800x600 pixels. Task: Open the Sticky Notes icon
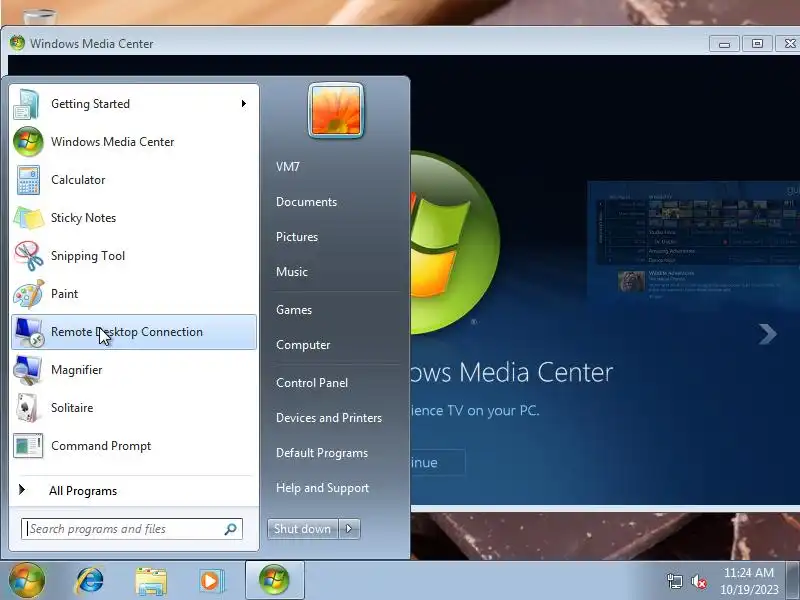tap(29, 218)
